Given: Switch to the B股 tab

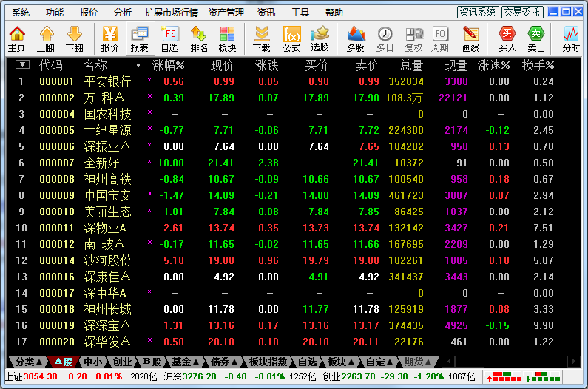Looking at the screenshot, I should tap(152, 362).
